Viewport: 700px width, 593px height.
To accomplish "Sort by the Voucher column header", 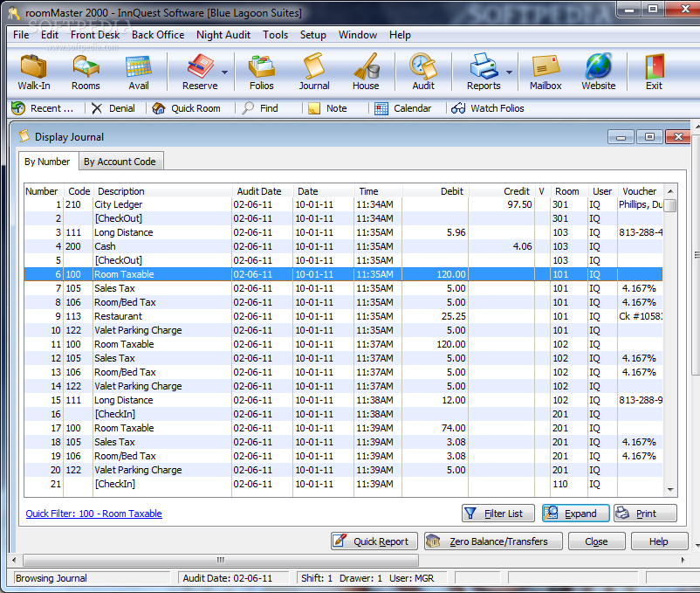I will point(640,191).
